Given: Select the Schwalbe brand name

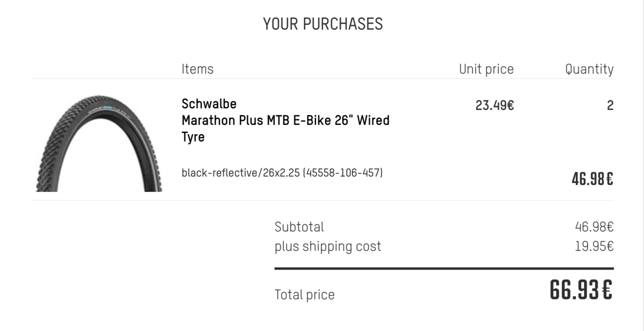Looking at the screenshot, I should point(209,104).
